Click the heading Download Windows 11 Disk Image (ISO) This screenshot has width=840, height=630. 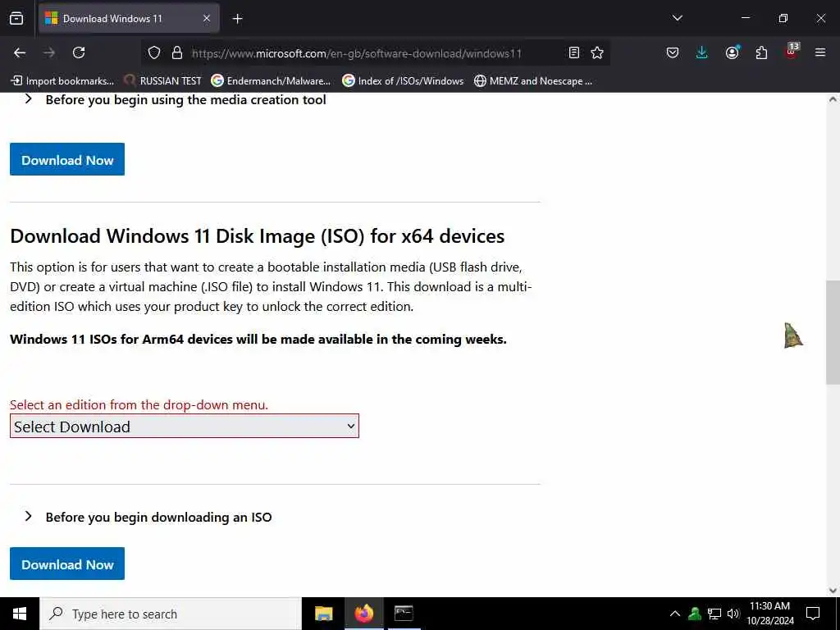(257, 235)
